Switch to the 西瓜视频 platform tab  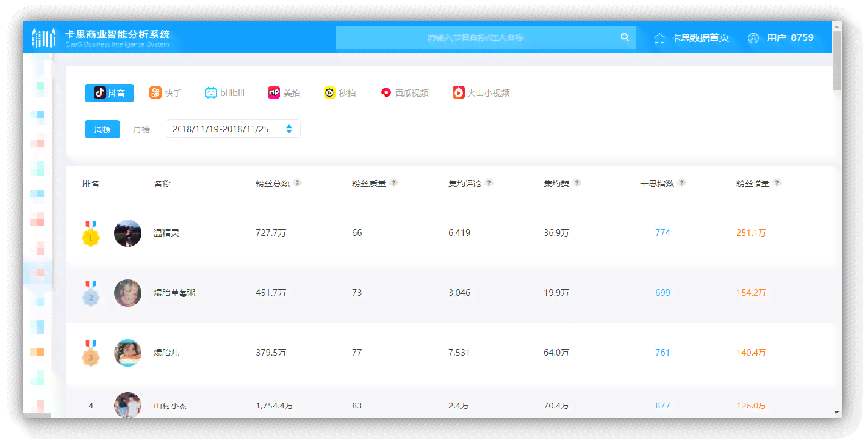pos(404,93)
